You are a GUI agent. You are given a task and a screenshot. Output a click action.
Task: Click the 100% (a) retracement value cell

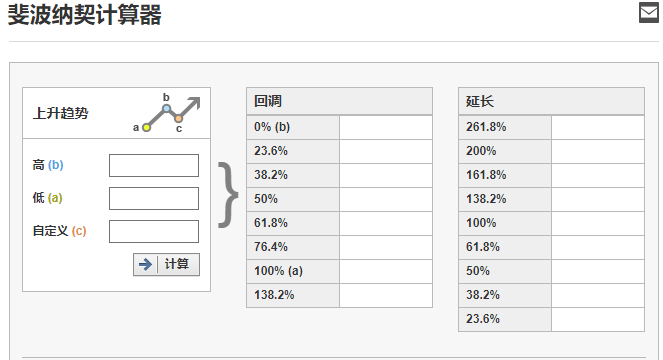pyautogui.click(x=386, y=271)
